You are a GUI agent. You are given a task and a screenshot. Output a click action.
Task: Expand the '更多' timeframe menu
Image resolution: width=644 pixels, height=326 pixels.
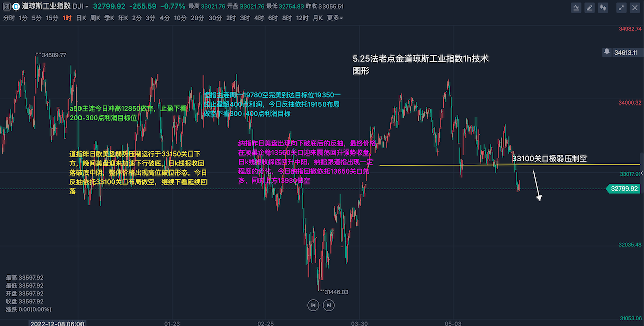point(335,18)
